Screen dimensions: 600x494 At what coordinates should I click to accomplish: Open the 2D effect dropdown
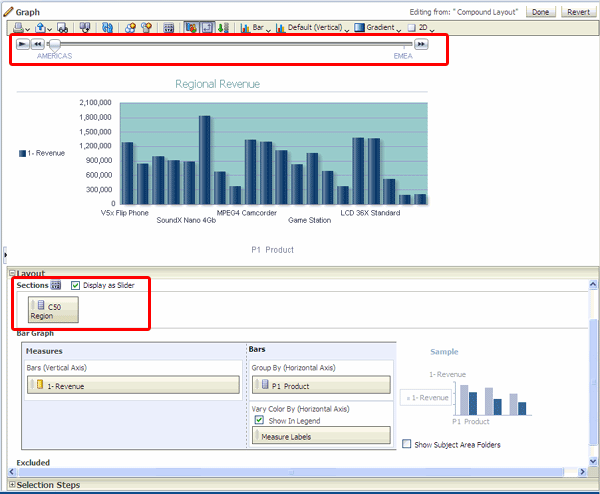[x=421, y=28]
